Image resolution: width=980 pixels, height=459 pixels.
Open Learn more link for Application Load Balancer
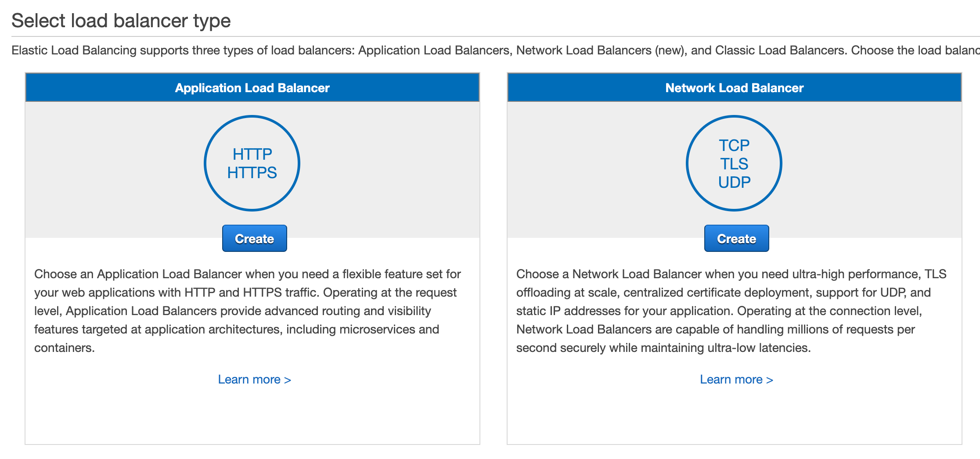[x=254, y=379]
